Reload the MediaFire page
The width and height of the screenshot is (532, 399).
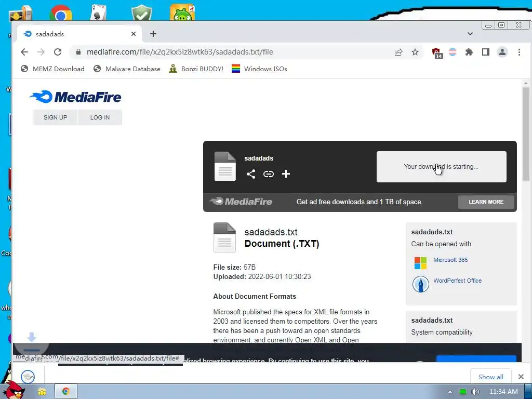click(x=58, y=52)
